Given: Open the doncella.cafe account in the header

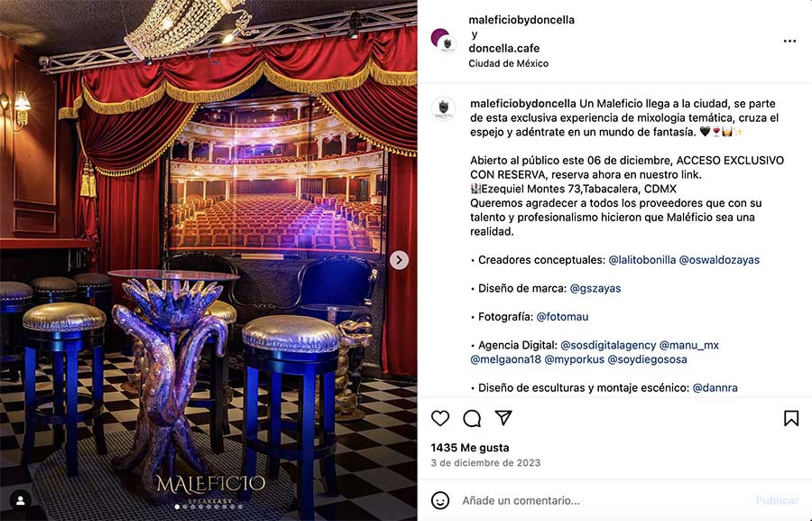Looking at the screenshot, I should [503, 48].
